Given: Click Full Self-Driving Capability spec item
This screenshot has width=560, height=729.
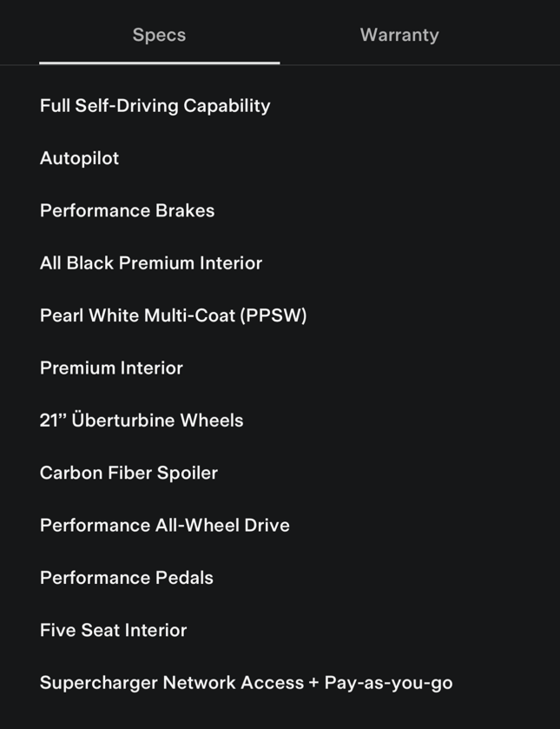Looking at the screenshot, I should coord(155,106).
